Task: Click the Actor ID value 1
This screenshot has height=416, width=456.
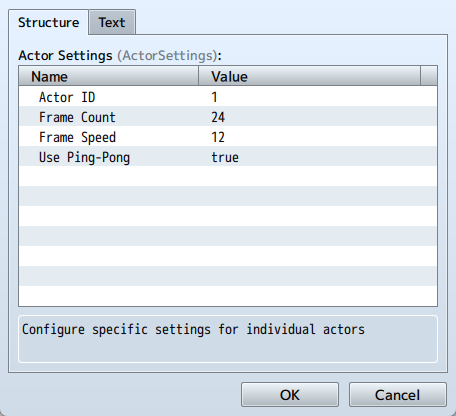Action: click(214, 97)
